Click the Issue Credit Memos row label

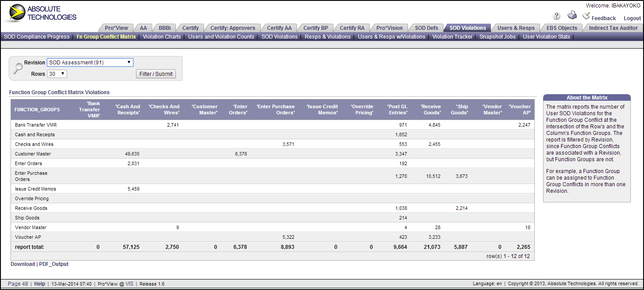pos(36,189)
